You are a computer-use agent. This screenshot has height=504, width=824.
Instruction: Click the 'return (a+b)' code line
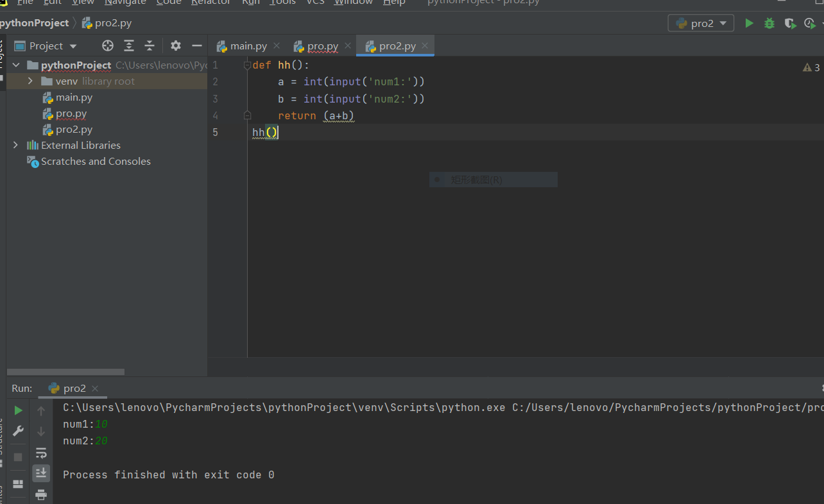tap(316, 116)
